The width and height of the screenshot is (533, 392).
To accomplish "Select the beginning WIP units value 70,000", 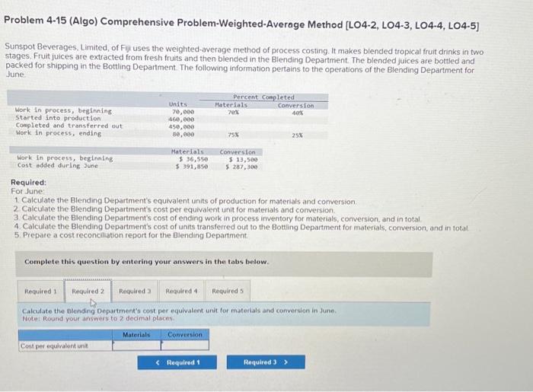I will coord(183,112).
